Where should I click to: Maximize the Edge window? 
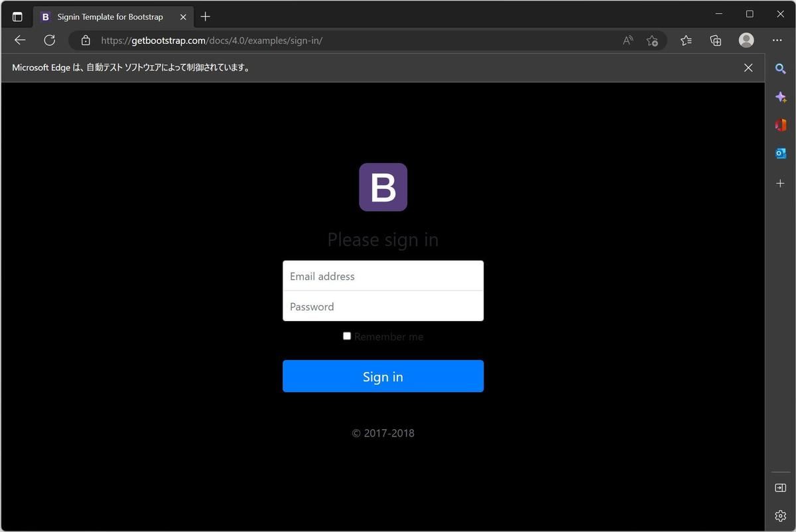[750, 14]
